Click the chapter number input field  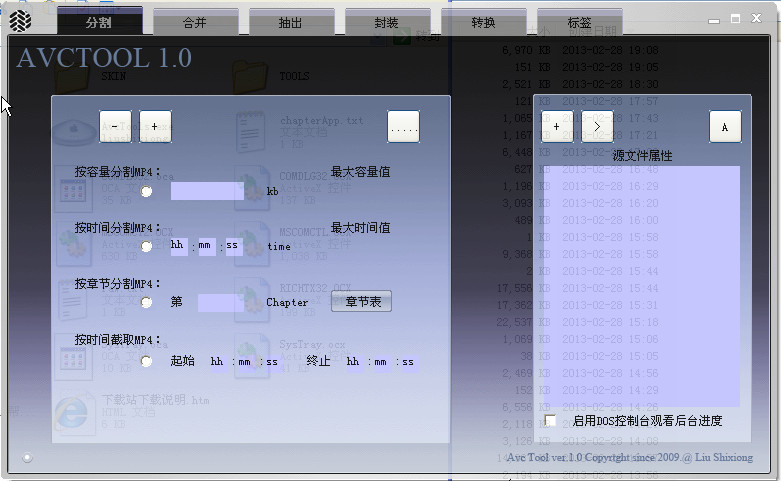tap(221, 303)
